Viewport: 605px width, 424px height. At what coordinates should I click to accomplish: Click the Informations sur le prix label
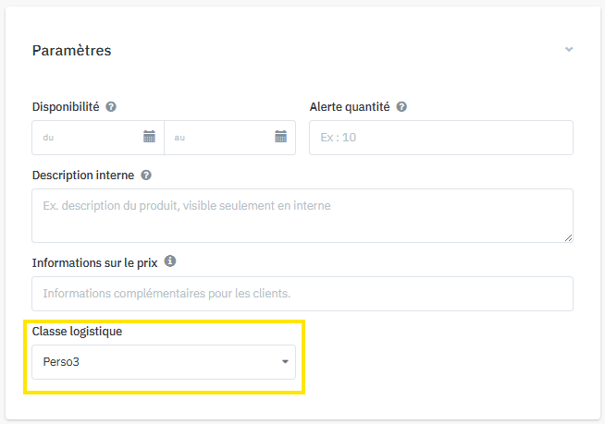(x=94, y=262)
